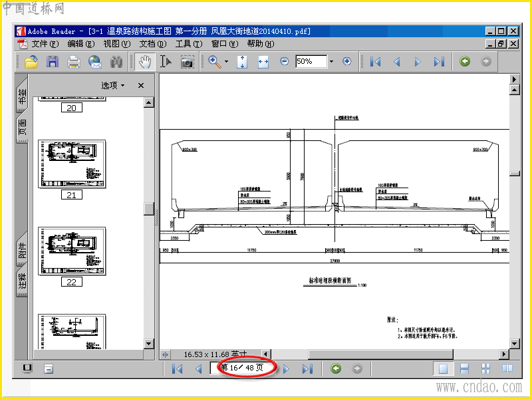Switch to the 书签 bookmarks tab
Image resolution: width=532 pixels, height=399 pixels.
point(22,96)
